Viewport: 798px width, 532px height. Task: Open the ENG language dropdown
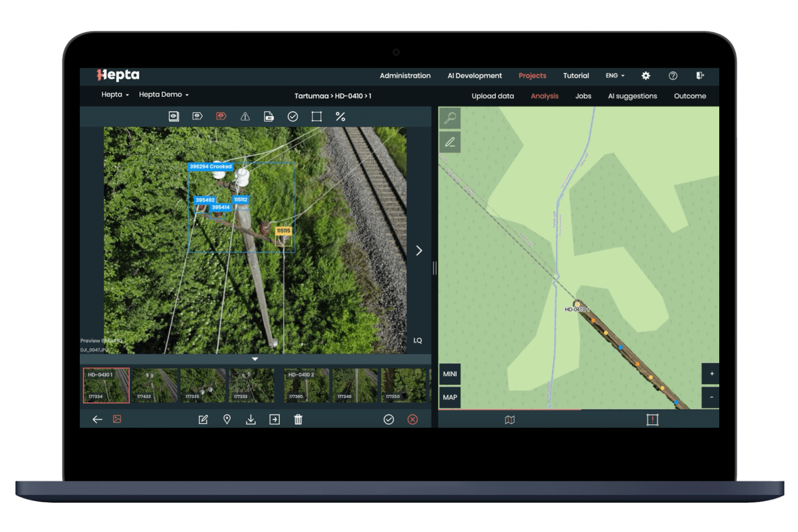(614, 76)
